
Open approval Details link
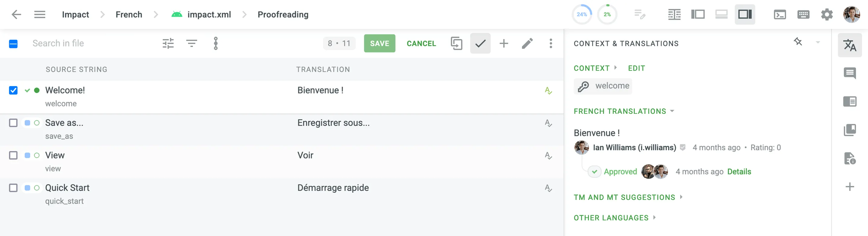click(x=739, y=172)
